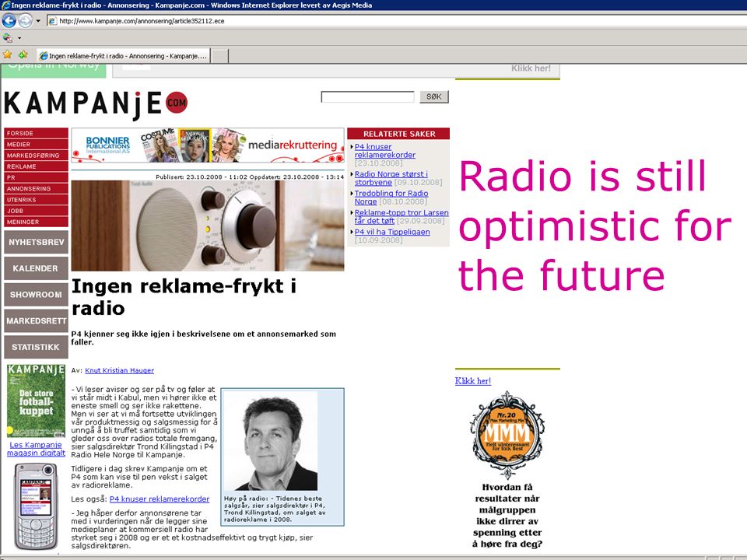747x560 pixels.
Task: Open 'Les Kampanje magasin digitalt' link
Action: (x=37, y=449)
